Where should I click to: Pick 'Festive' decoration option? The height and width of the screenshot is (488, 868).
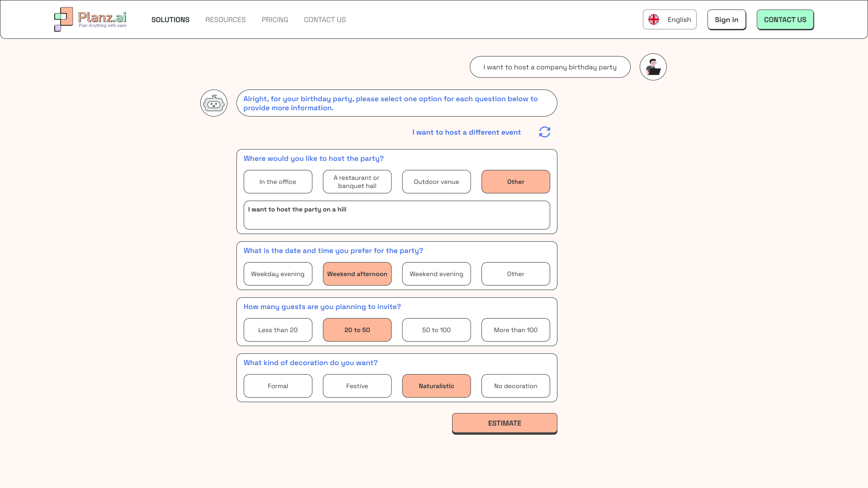357,386
